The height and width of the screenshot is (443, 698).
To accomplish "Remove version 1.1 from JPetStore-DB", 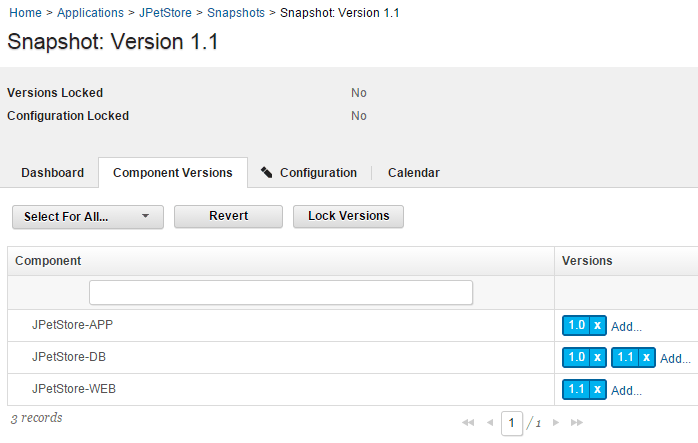I will tap(646, 357).
